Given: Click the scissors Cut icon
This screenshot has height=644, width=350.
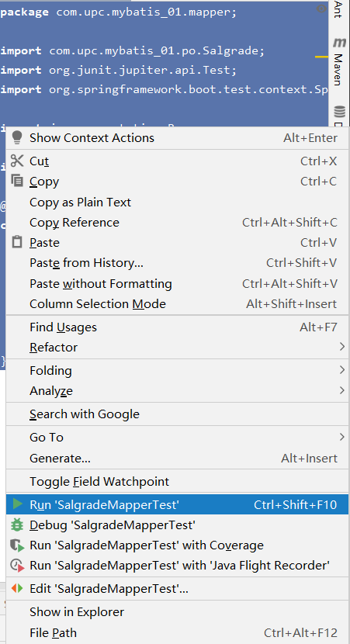Looking at the screenshot, I should tap(17, 161).
